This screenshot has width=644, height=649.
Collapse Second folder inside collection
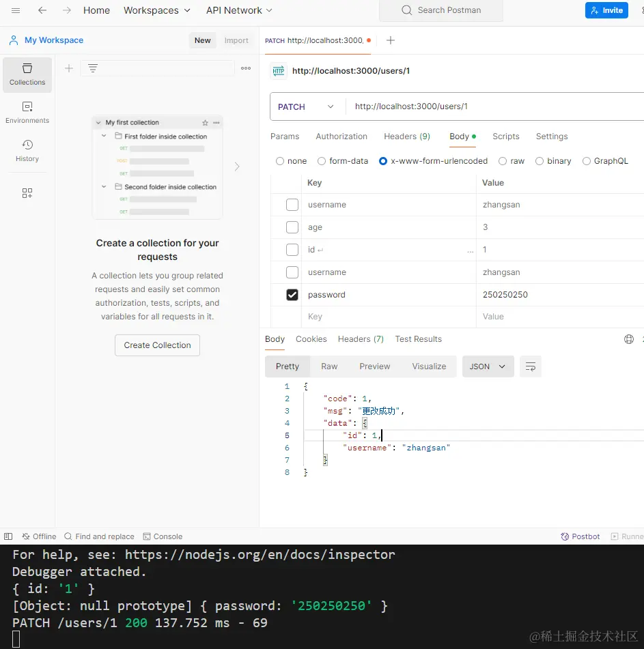(x=104, y=187)
